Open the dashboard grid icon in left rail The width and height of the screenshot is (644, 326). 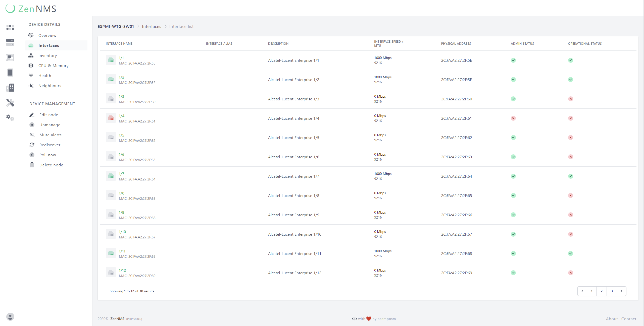[x=10, y=27]
